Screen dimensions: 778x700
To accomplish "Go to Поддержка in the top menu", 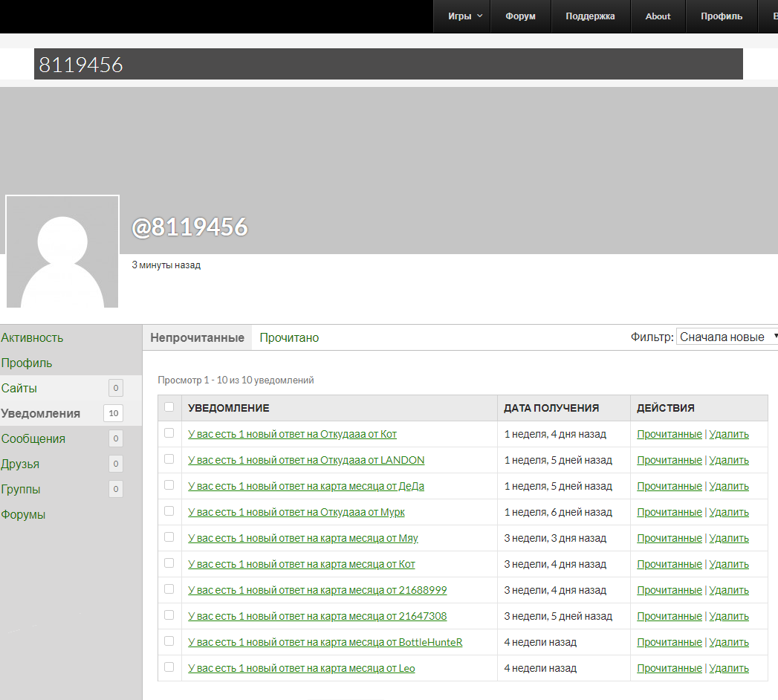I will tap(590, 16).
